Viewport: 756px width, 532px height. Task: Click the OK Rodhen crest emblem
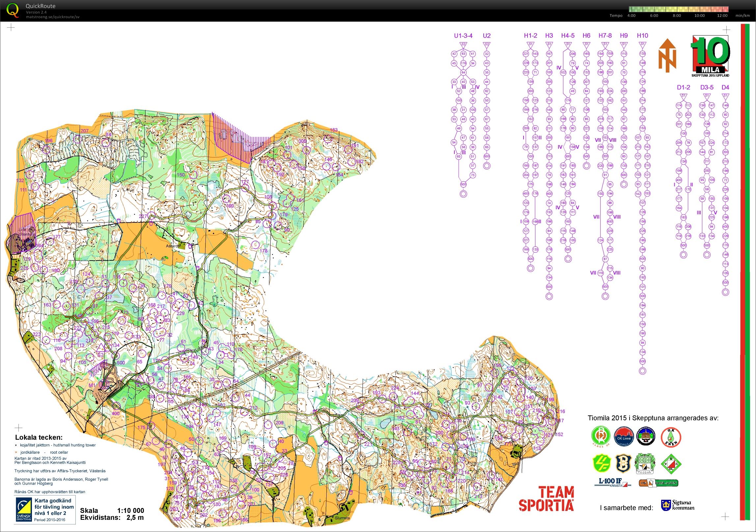[645, 464]
